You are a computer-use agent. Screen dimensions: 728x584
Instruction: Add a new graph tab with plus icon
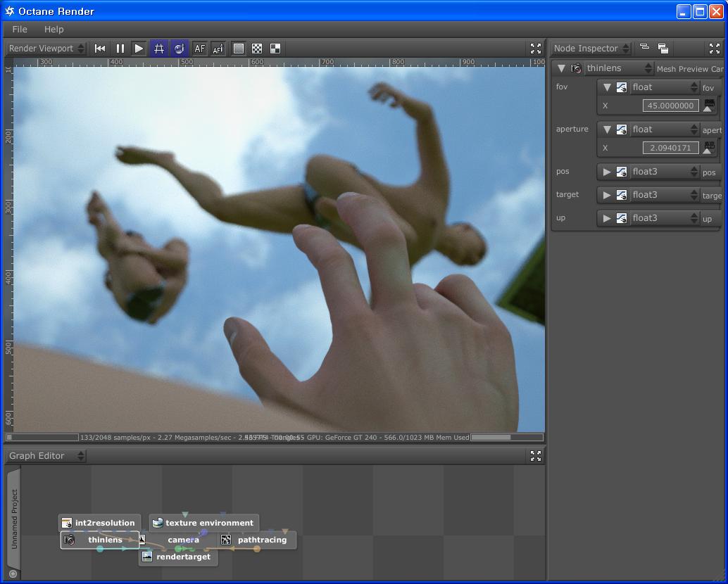coord(13,573)
